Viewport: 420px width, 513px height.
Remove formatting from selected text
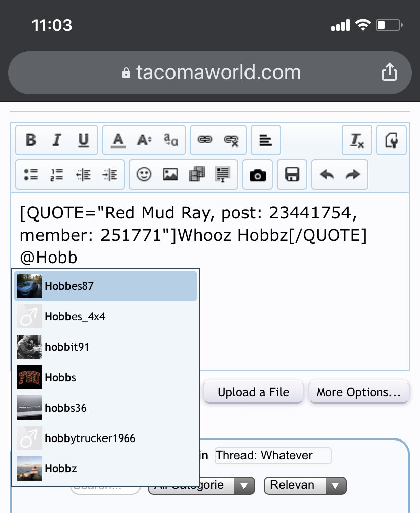[357, 140]
